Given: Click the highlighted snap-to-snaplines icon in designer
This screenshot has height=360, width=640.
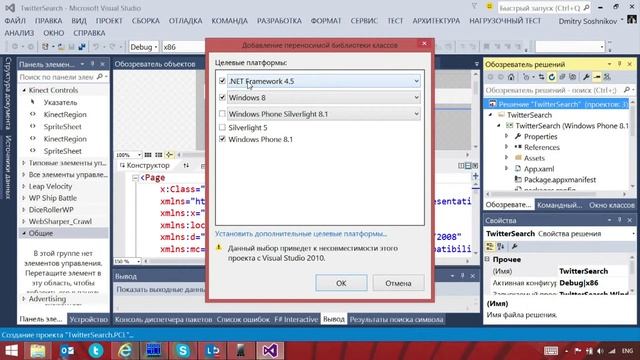Looking at the screenshot, I should [x=169, y=155].
